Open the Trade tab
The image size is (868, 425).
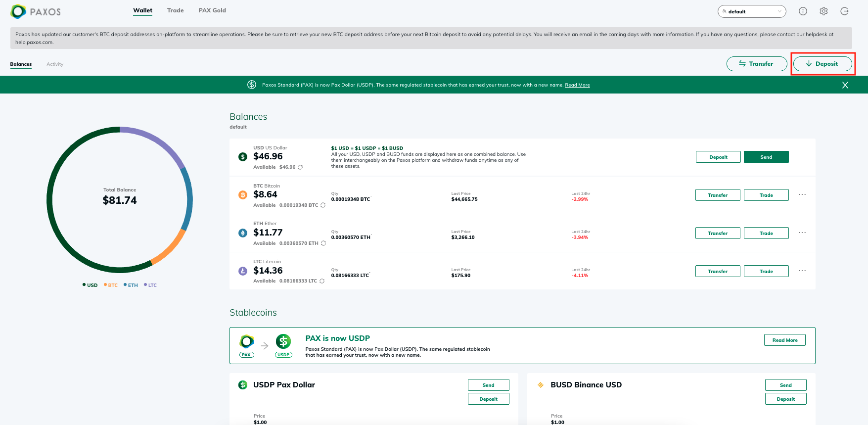click(x=176, y=10)
